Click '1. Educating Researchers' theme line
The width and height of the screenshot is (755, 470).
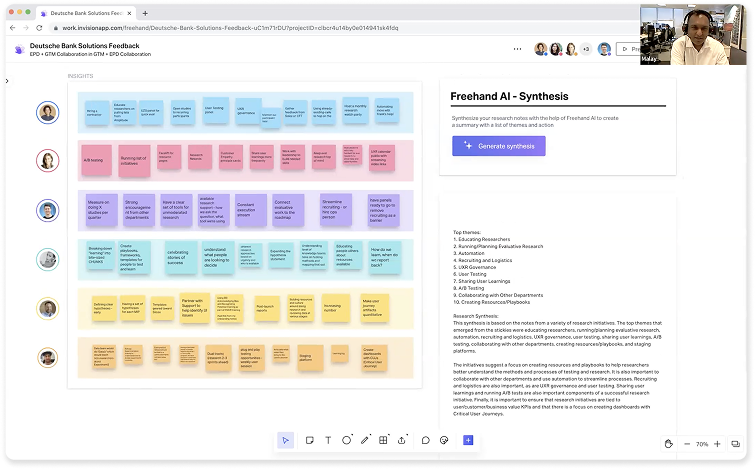(x=482, y=239)
